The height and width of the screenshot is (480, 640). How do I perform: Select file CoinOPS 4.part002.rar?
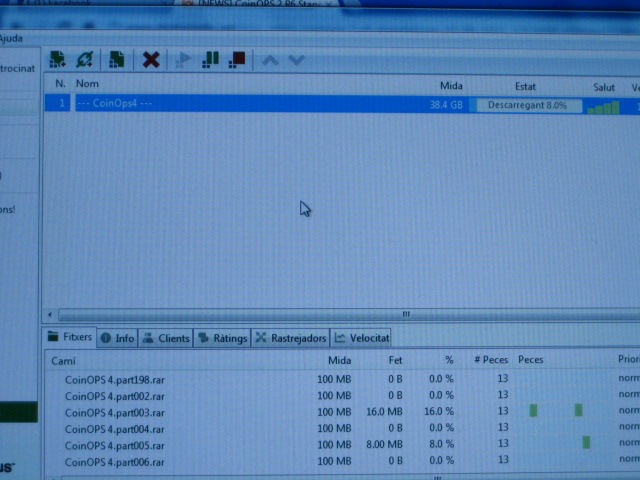point(115,396)
